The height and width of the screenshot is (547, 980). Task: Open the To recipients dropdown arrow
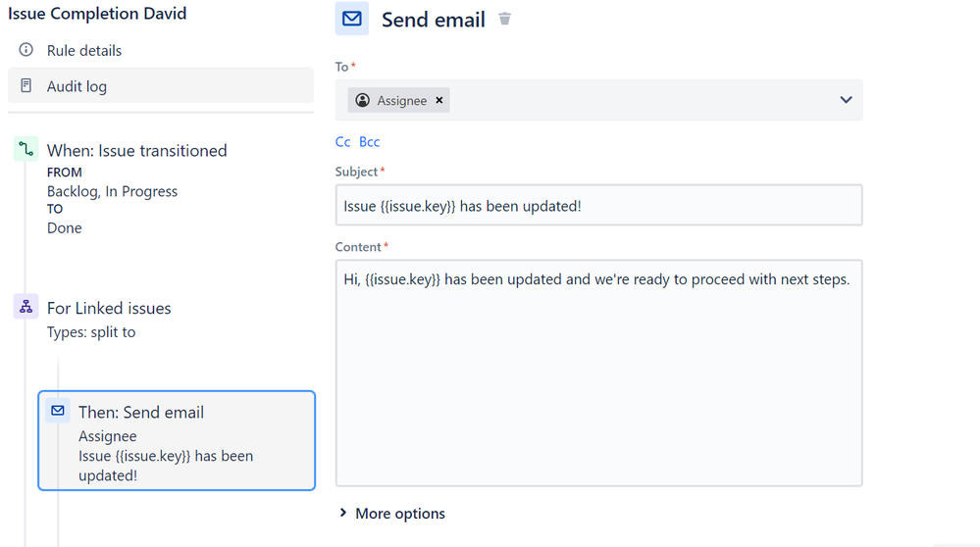pyautogui.click(x=846, y=100)
